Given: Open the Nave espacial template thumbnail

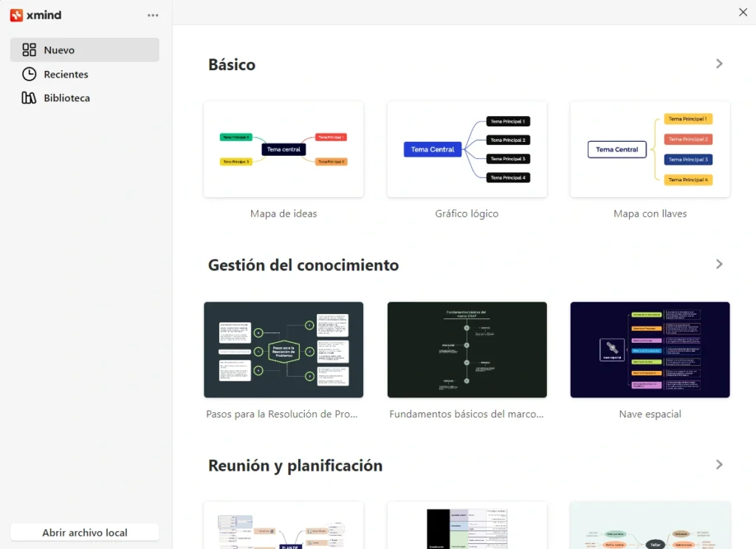Looking at the screenshot, I should [x=650, y=349].
